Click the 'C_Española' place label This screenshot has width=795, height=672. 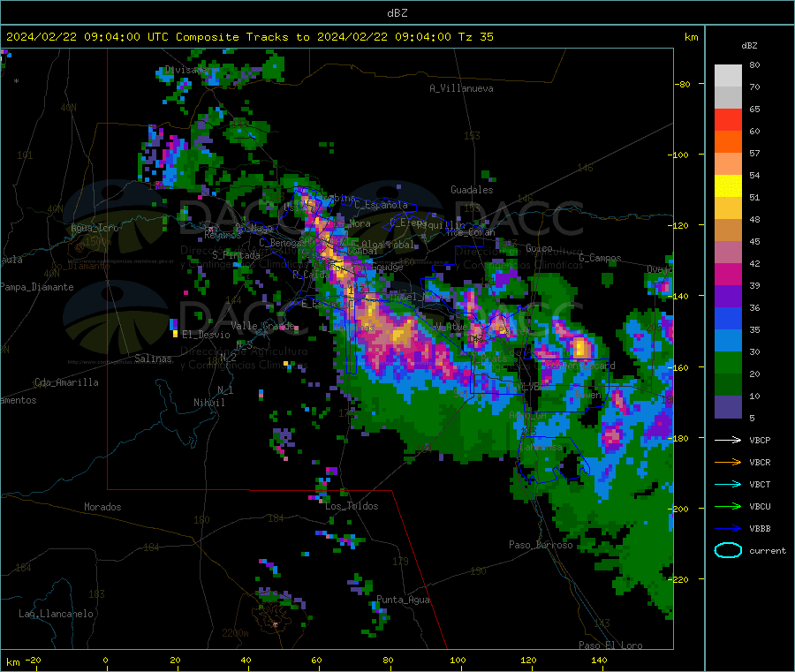click(x=381, y=205)
